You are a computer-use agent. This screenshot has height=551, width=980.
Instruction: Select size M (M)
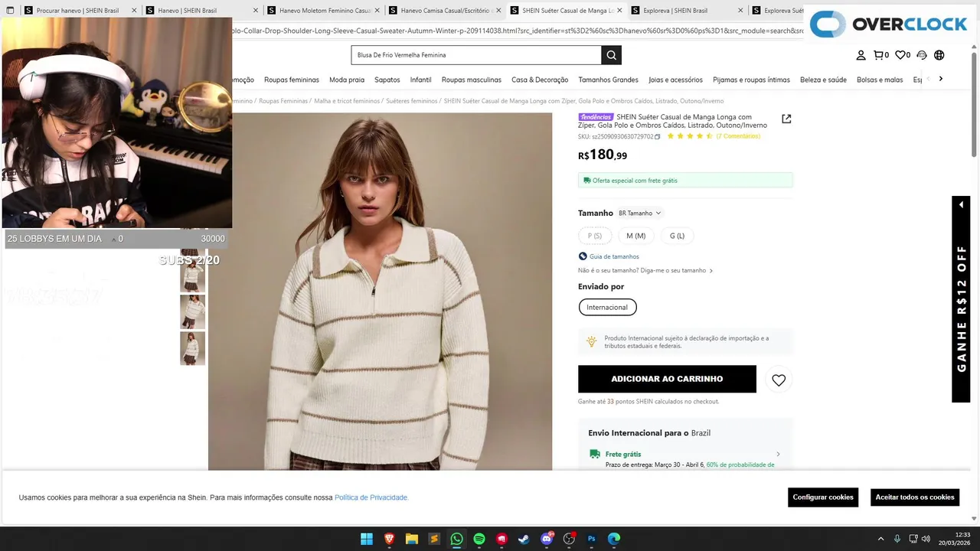(x=635, y=236)
